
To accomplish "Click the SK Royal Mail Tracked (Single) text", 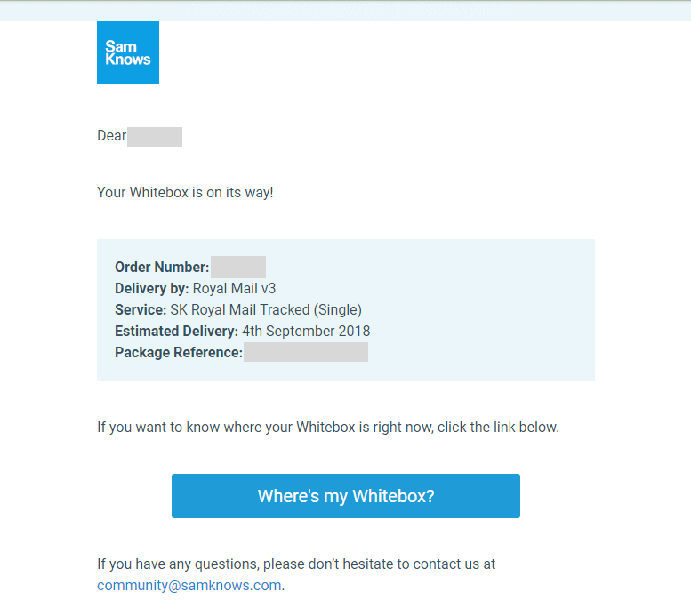I will point(266,309).
